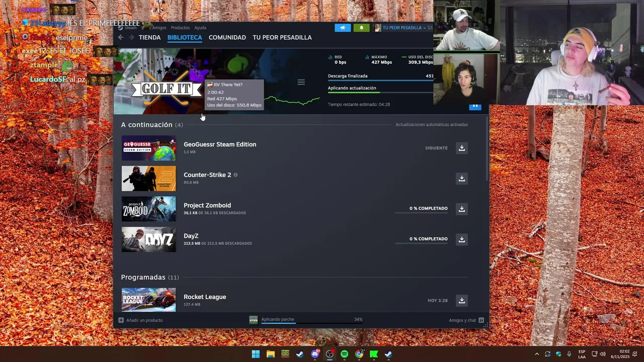The height and width of the screenshot is (362, 644).
Task: Open the Ayuda menu
Action: 200,28
